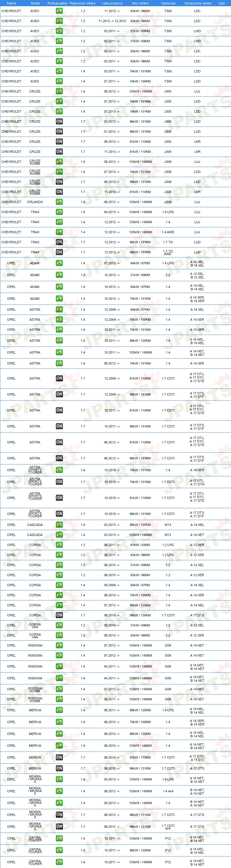The width and height of the screenshot is (231, 868).
Task: Click the 1.7 TD AWD body cell
Action: tap(168, 252)
